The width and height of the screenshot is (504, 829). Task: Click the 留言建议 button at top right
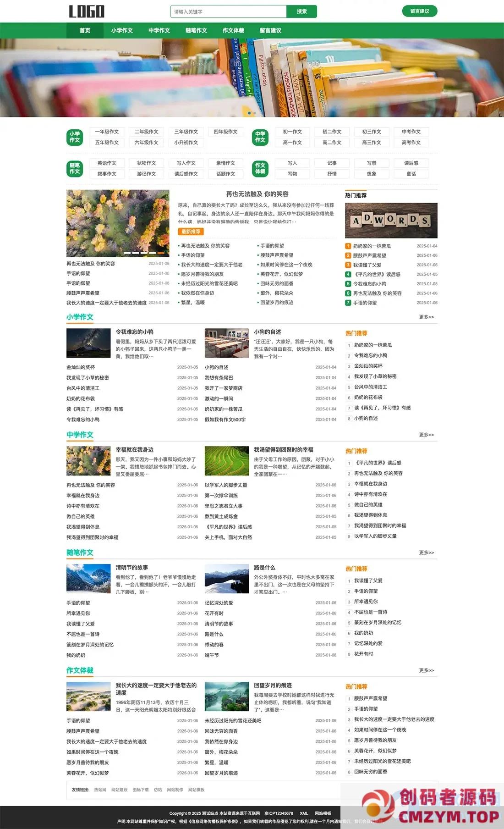pos(419,11)
